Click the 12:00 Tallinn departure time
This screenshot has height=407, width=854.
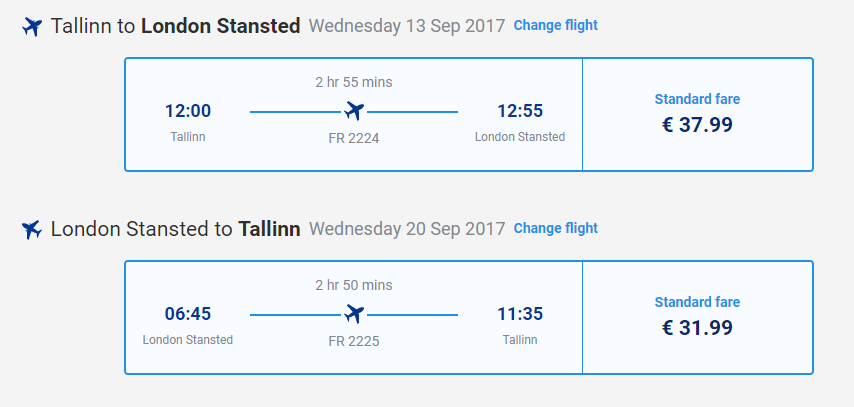click(188, 111)
